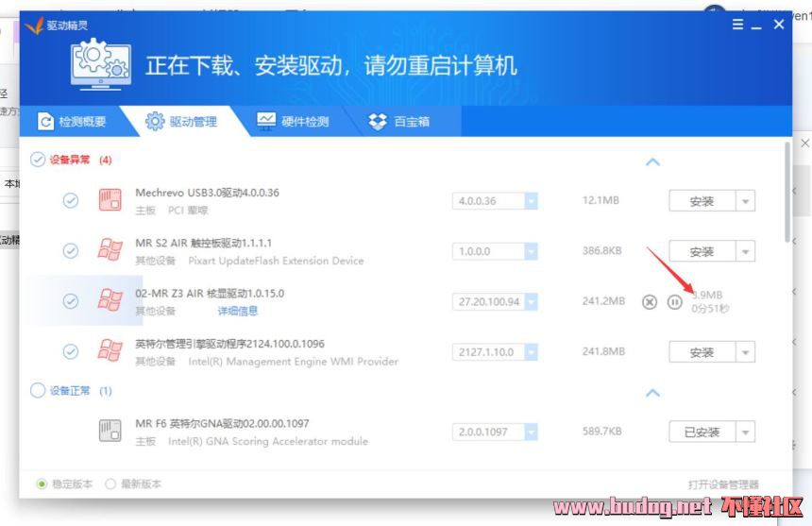Click 英特尔管理引擎驱动程序2124.100.0.1096 name

click(230, 344)
